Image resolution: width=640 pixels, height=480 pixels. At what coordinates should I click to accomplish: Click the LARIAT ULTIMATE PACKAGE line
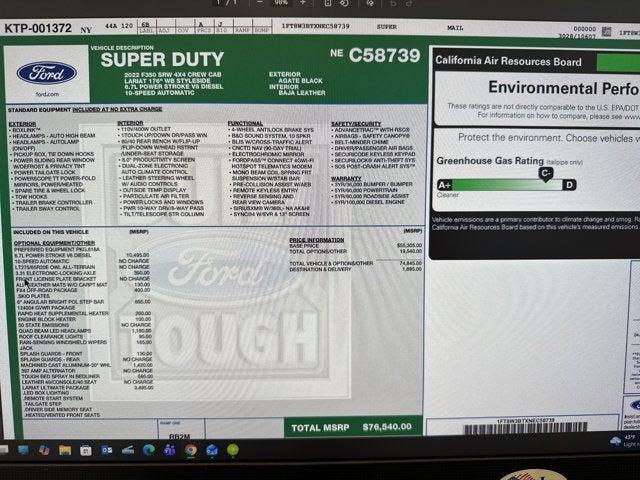point(55,387)
